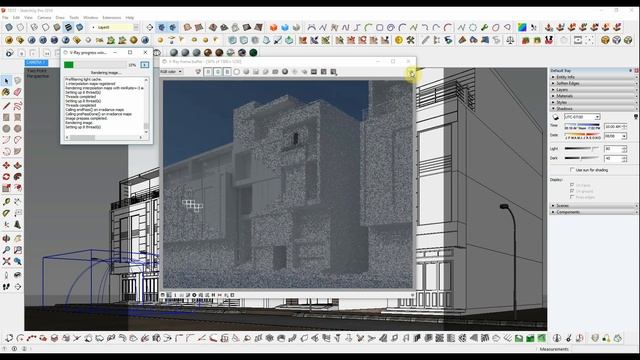Click the frame buffer top-right corner button
This screenshot has width=640, height=360.
(411, 73)
